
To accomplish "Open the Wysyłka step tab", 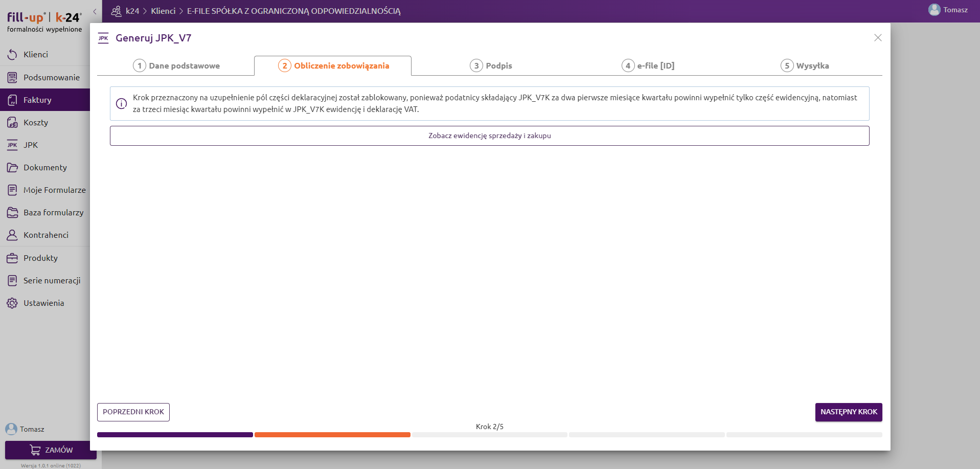I will point(805,66).
